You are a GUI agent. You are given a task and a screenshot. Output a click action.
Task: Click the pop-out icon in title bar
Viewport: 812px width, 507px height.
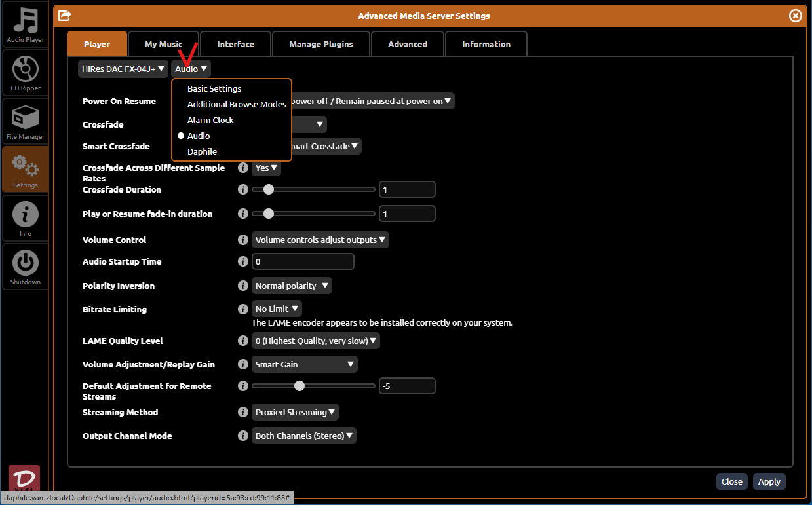65,16
